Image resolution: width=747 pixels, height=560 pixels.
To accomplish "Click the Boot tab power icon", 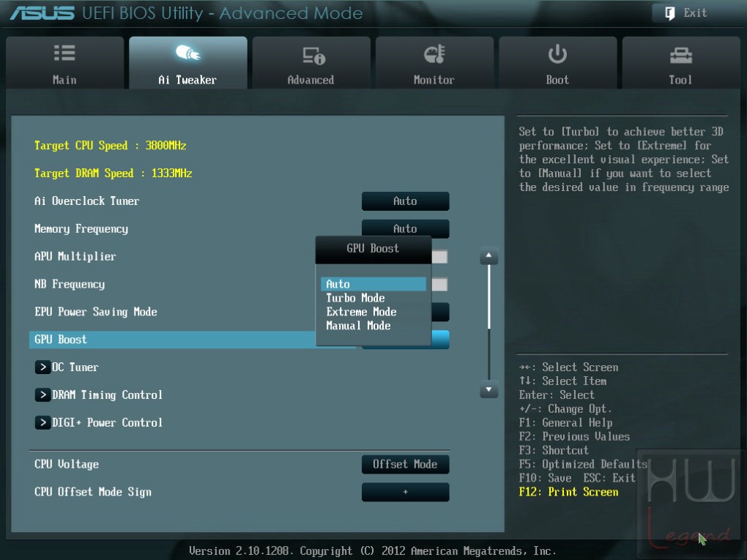I will (557, 54).
